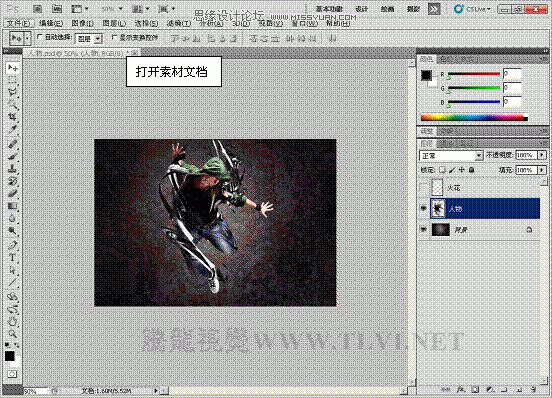Open the 图层(L) menu

tap(114, 24)
